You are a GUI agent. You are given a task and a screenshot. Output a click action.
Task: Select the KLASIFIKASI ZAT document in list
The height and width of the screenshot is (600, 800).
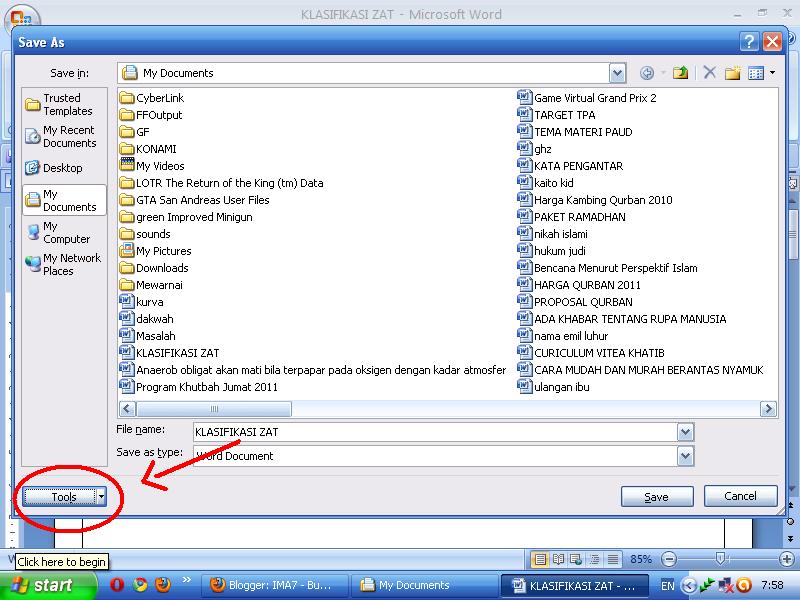169,353
